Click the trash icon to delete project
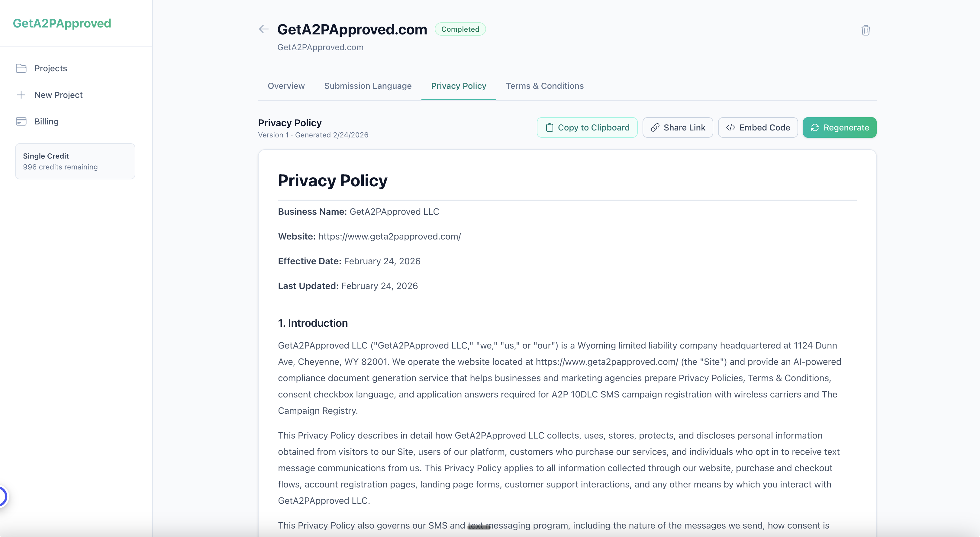This screenshot has height=537, width=980. point(866,30)
